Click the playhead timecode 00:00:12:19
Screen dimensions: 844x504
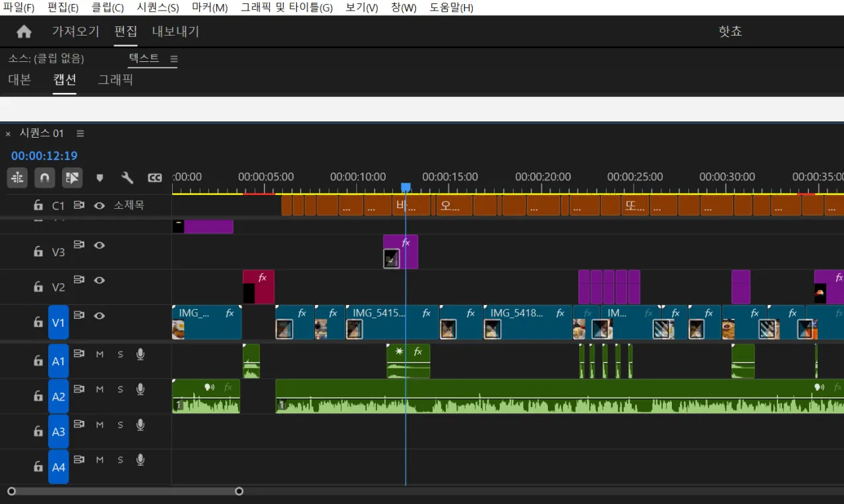click(44, 156)
